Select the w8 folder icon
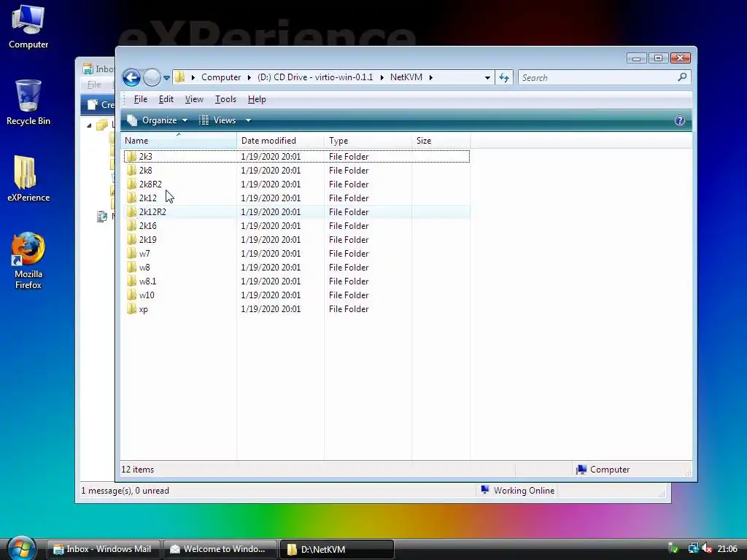This screenshot has width=747, height=560. 131,267
